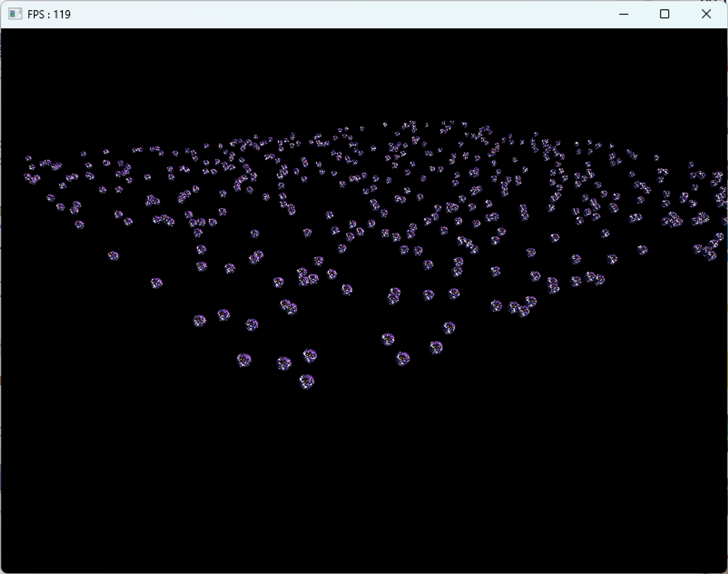Click the leftmost sphere of the lower-right foursome

388,339
